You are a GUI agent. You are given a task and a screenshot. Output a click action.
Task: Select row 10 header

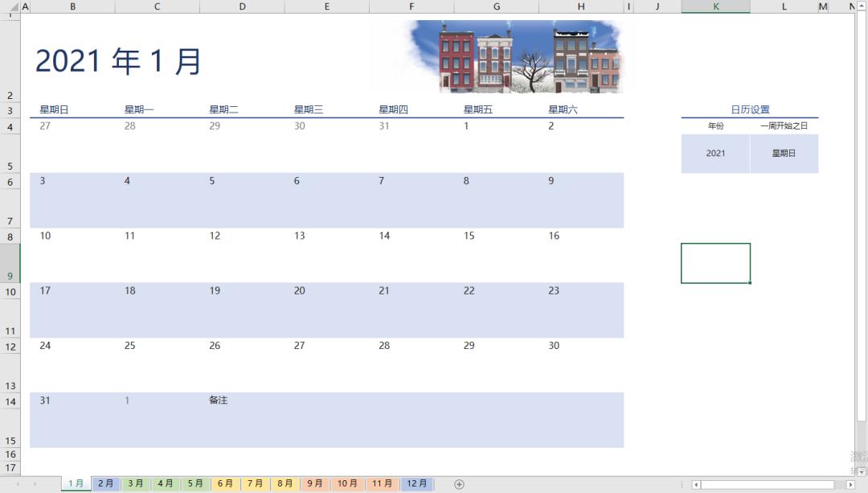point(10,291)
